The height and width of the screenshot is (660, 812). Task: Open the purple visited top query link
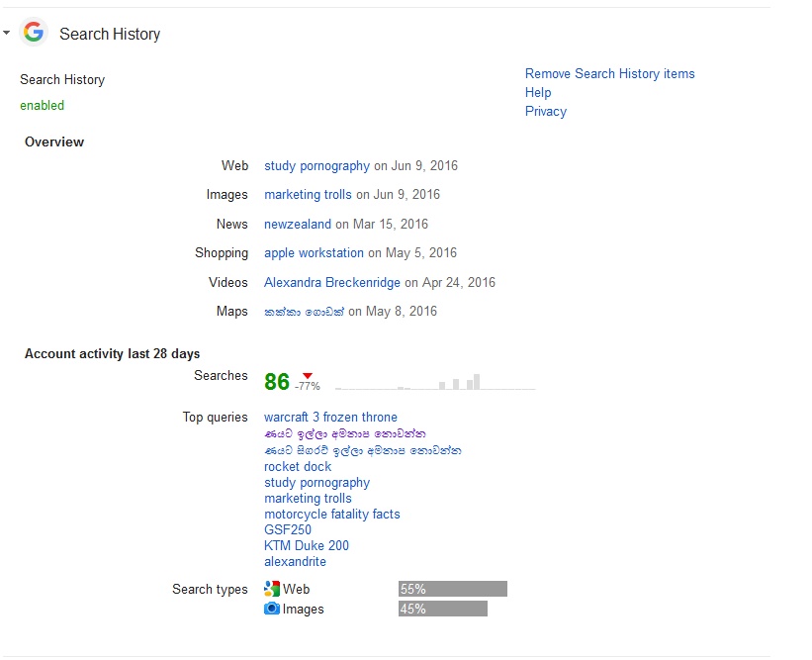tap(345, 433)
